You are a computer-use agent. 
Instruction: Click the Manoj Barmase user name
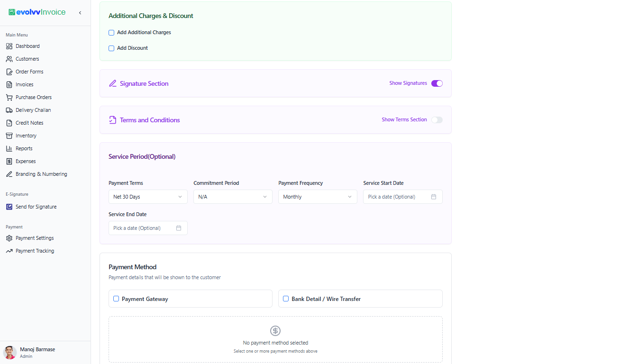coord(37,349)
